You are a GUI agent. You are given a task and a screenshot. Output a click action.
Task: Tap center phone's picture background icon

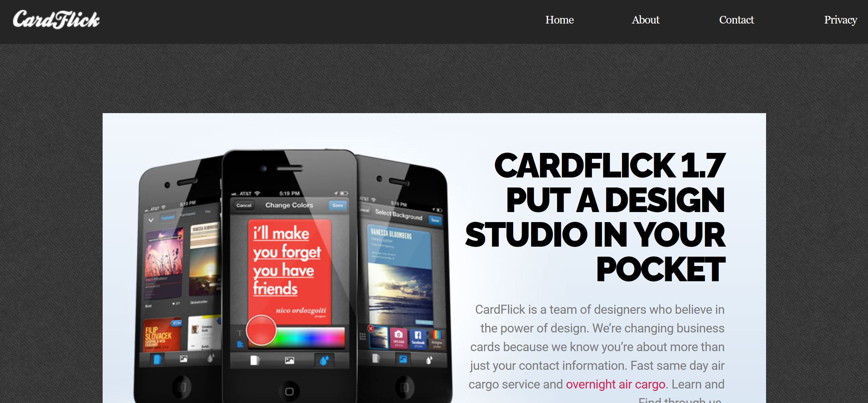click(290, 360)
